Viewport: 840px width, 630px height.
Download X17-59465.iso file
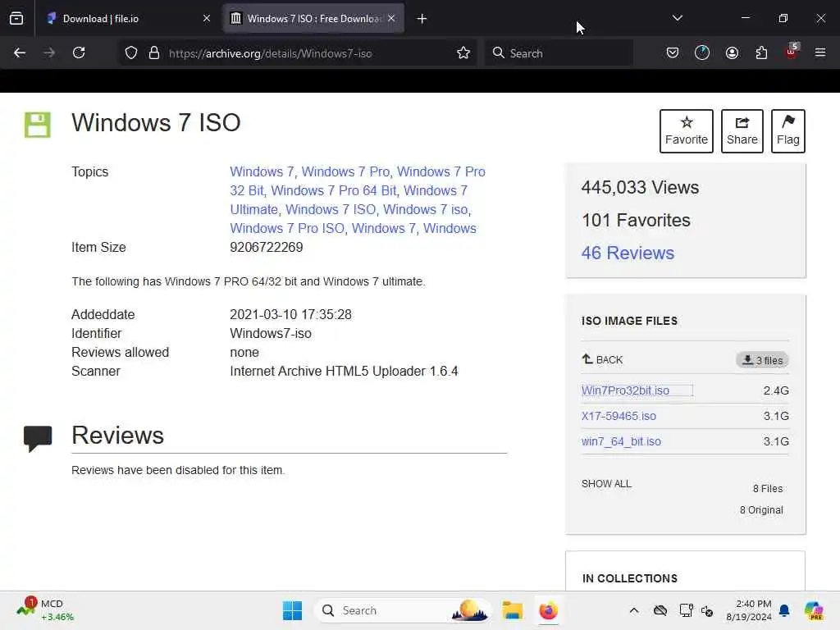tap(619, 416)
